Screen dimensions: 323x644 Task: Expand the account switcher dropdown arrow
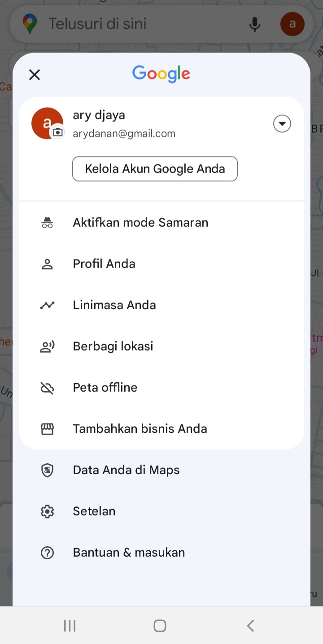point(282,124)
